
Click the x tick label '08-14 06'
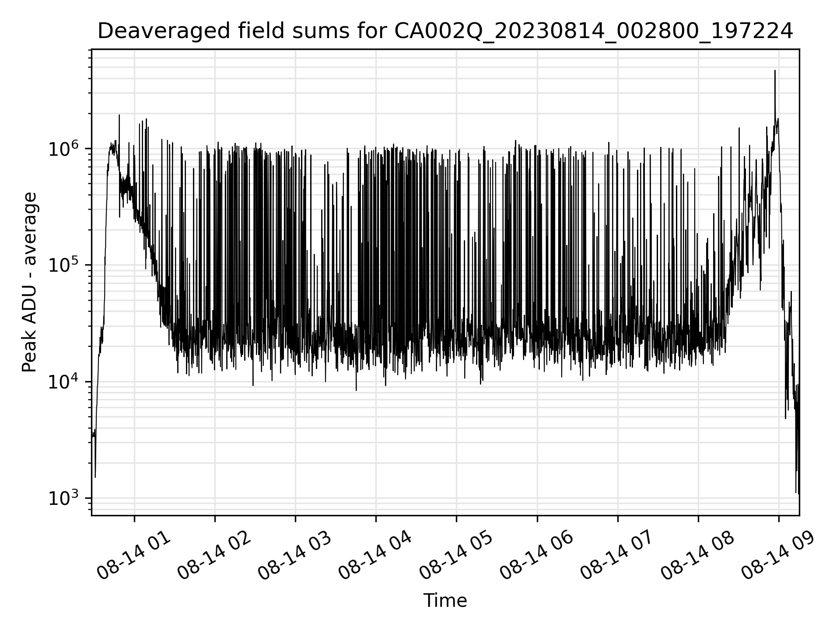[536, 556]
